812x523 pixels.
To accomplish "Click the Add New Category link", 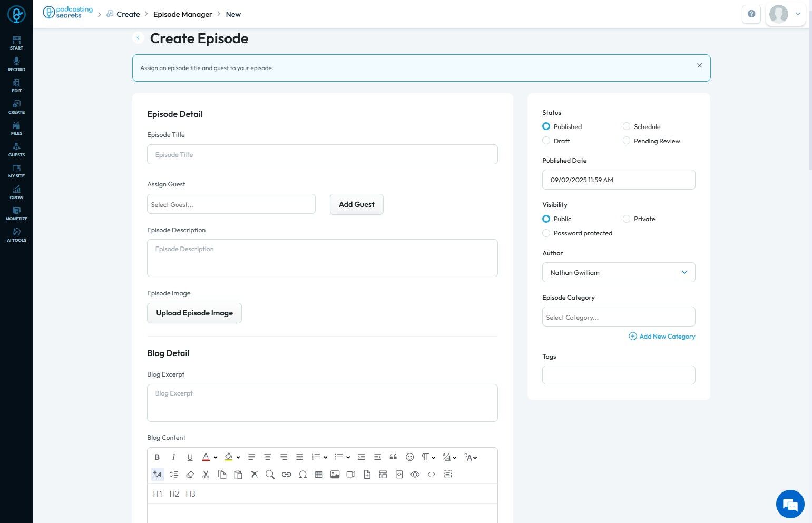I will tap(662, 336).
